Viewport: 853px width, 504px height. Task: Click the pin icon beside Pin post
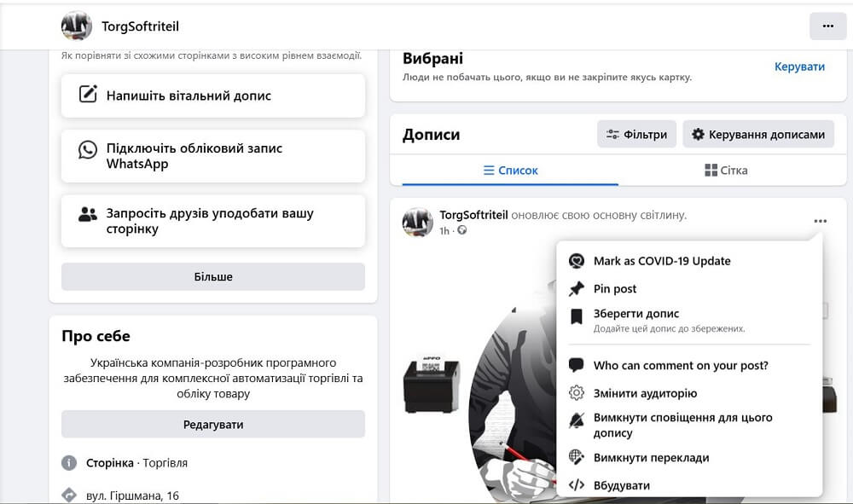point(577,288)
